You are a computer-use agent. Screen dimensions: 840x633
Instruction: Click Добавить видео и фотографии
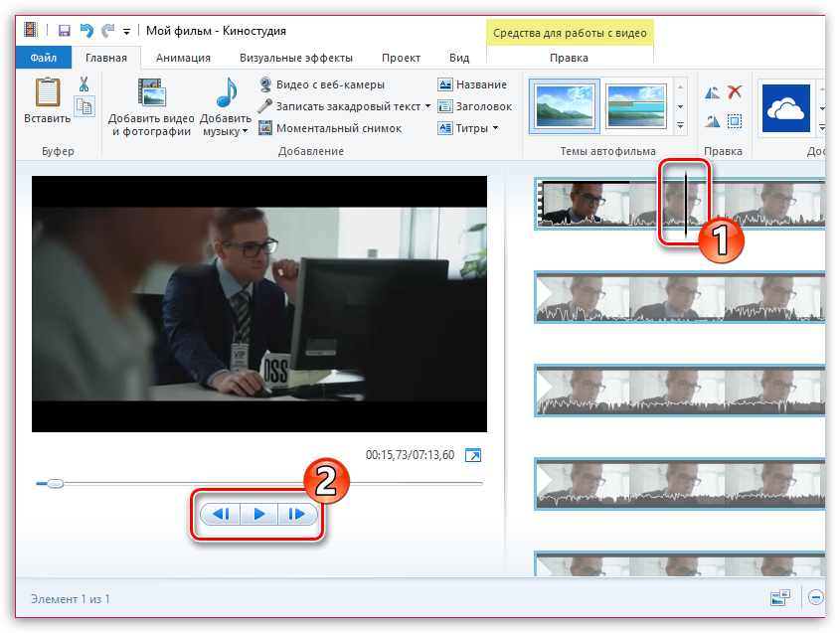(x=151, y=107)
